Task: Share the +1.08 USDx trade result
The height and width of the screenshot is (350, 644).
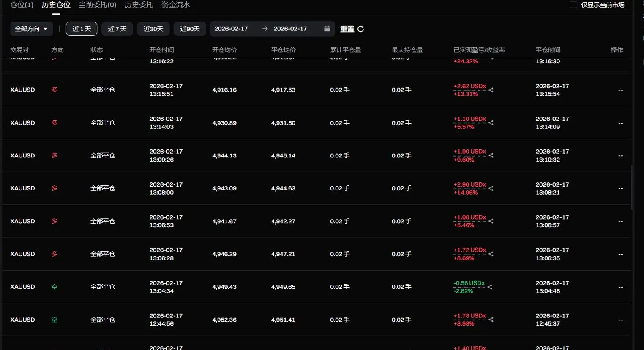Action: tap(491, 221)
